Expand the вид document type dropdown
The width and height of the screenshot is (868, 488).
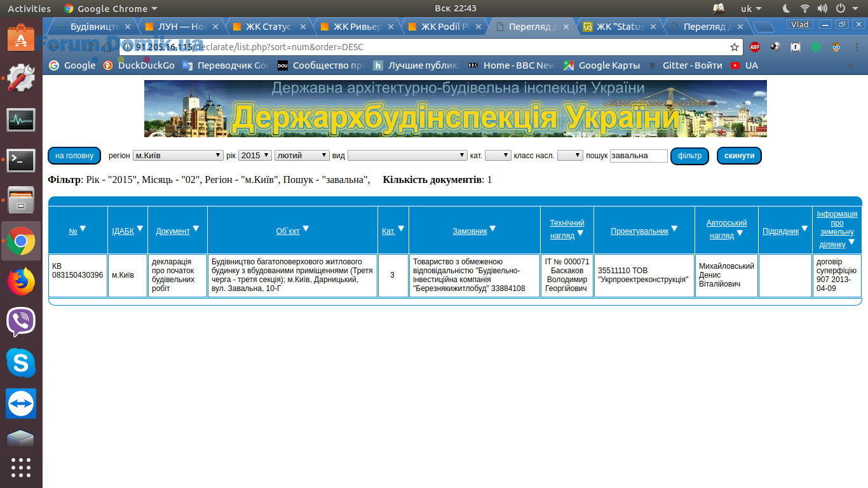(x=407, y=155)
